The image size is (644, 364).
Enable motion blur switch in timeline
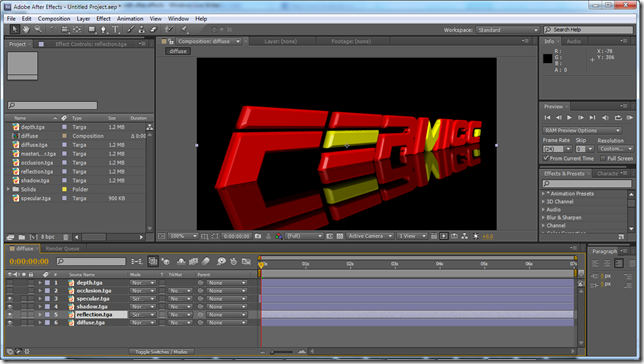205,261
